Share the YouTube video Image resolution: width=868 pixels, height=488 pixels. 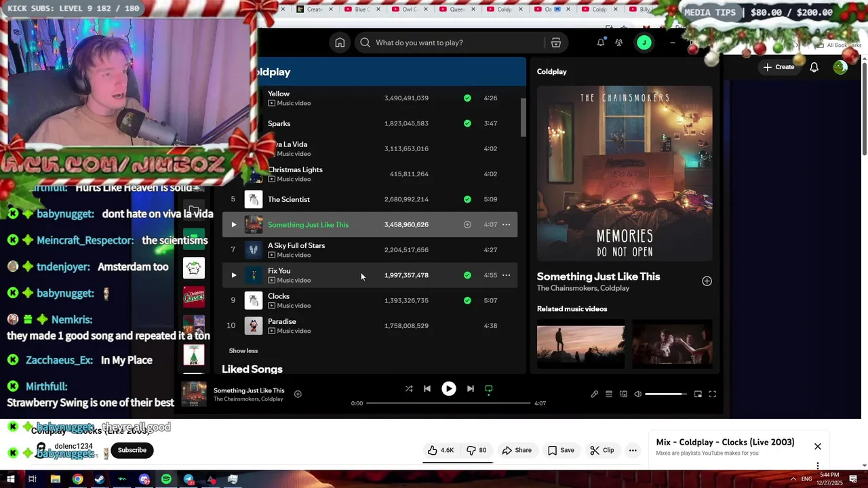517,450
